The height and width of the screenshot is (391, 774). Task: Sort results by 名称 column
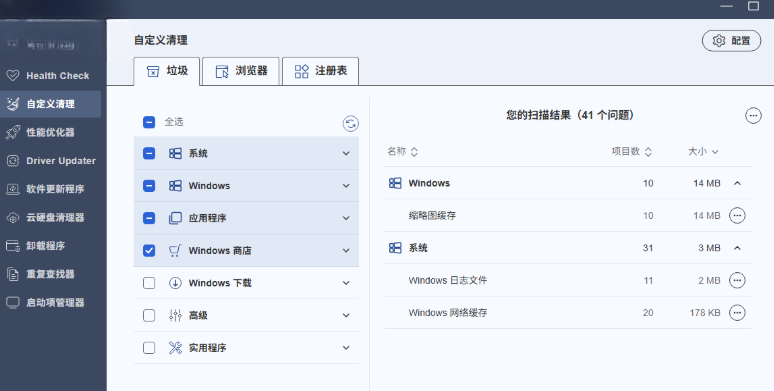(402, 152)
